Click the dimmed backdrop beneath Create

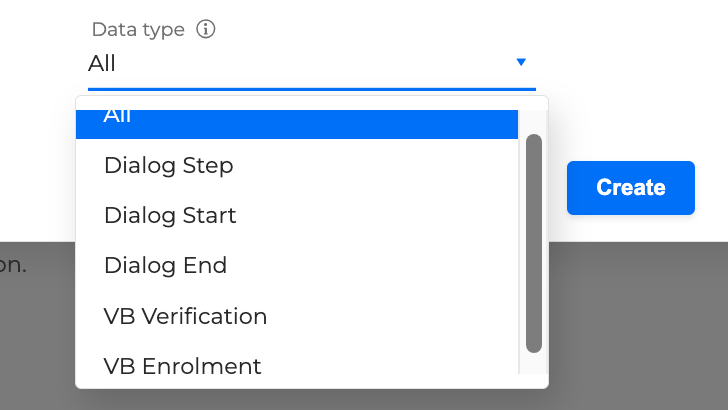click(x=640, y=320)
